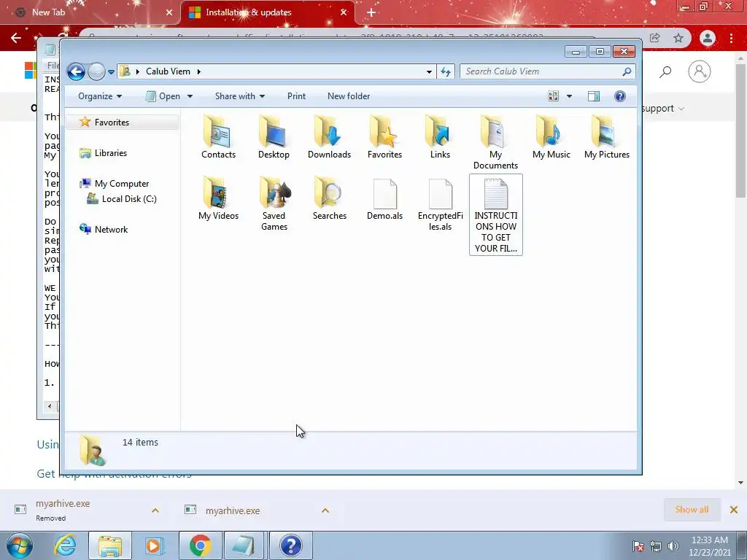Open a new Chrome tab
747x560 pixels.
(x=371, y=12)
